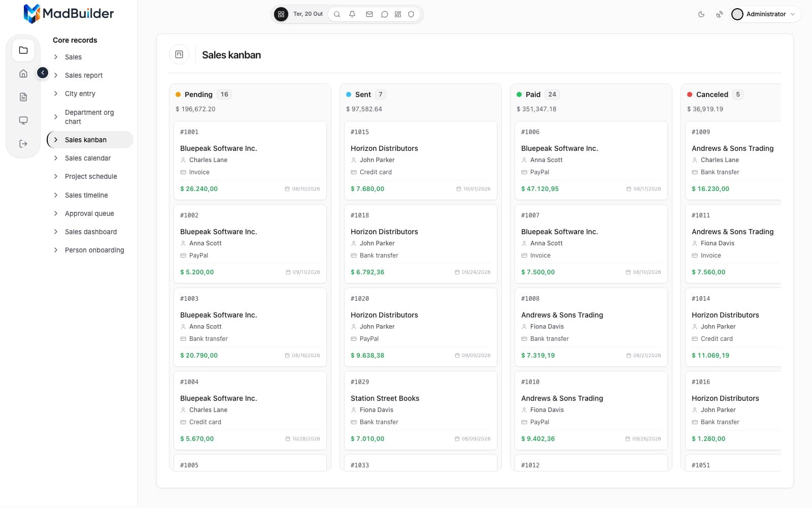Click the logout icon in left rail
The width and height of the screenshot is (812, 508).
coord(23,144)
